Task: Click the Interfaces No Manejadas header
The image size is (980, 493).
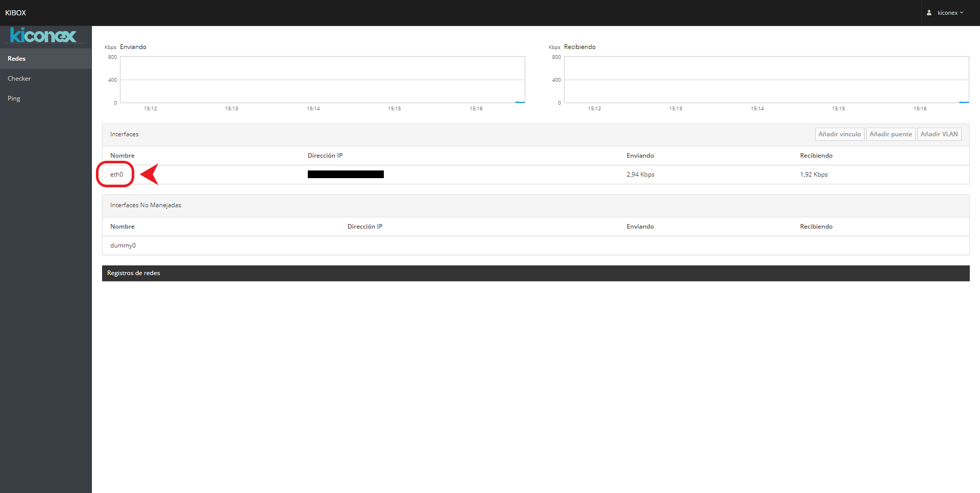Action: coord(145,205)
